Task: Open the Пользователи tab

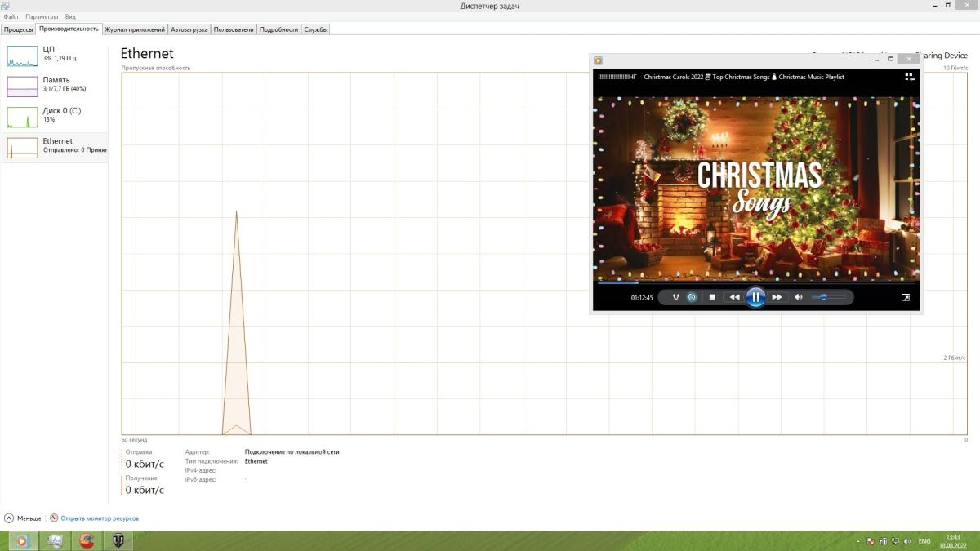Action: tap(234, 29)
